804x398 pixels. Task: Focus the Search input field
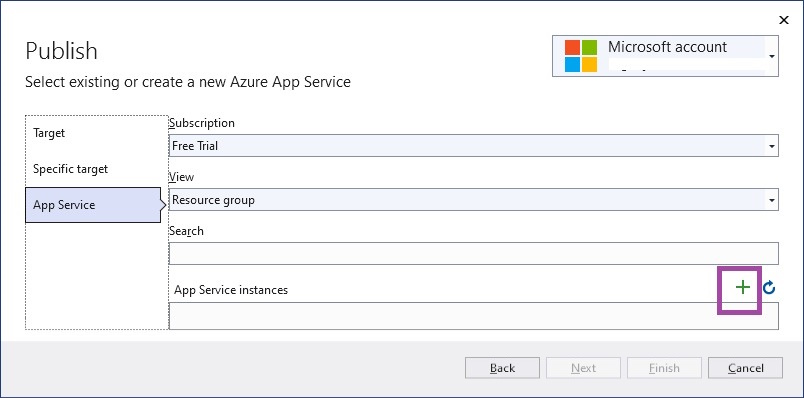473,253
